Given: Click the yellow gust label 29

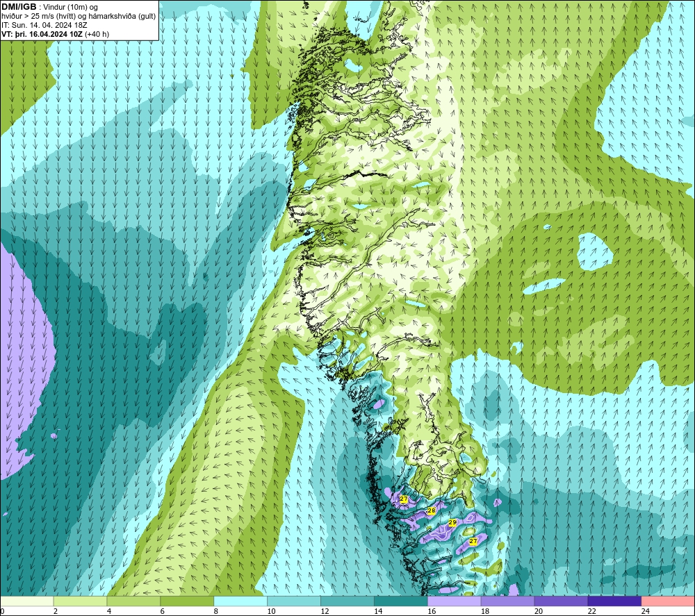Looking at the screenshot, I should point(452,522).
